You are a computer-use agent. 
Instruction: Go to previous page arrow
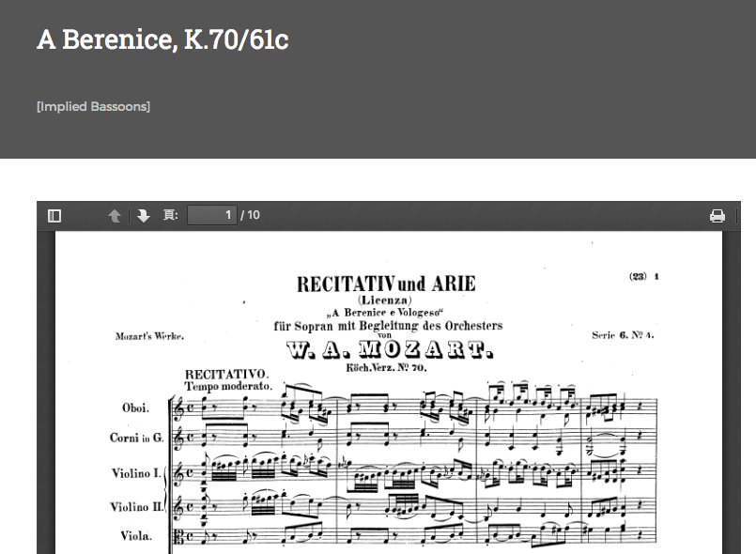coord(115,216)
